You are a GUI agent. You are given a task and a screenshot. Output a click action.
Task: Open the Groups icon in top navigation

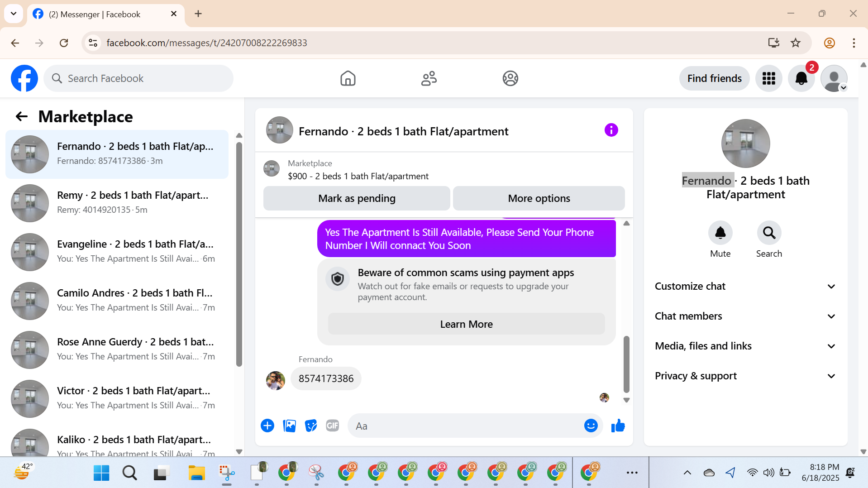coord(510,78)
